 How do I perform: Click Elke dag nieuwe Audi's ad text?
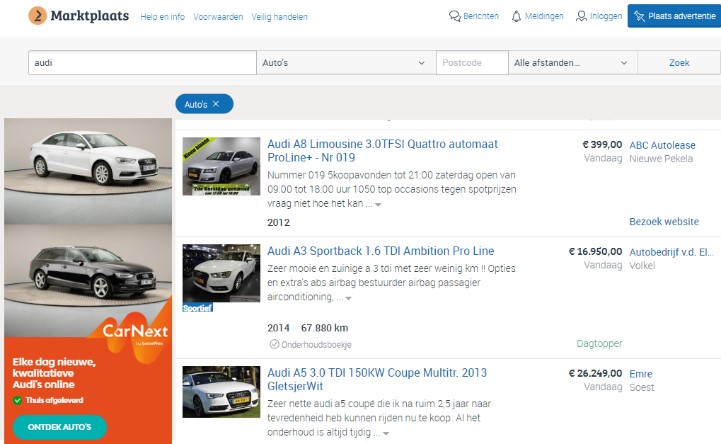tap(54, 373)
